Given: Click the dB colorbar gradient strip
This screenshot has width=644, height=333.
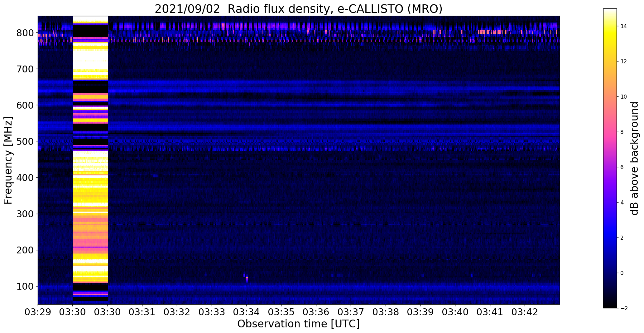Looking at the screenshot, I should [610, 159].
